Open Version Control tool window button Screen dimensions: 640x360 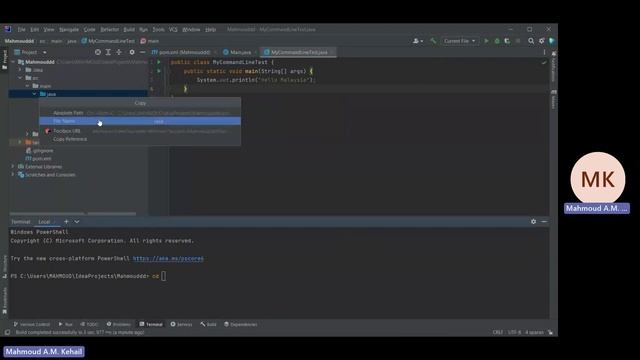click(31, 324)
